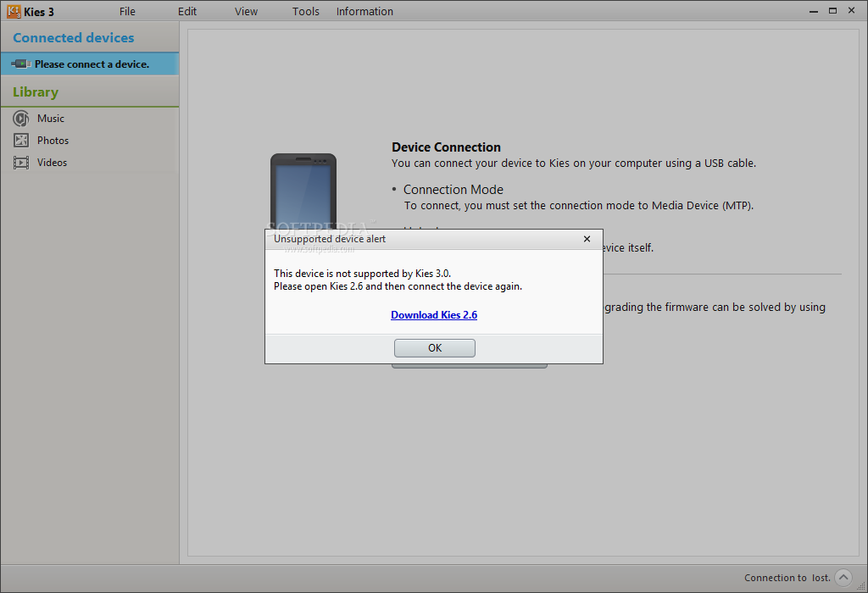Click 'This device is not supported' message
Screen dimensions: 868x593
click(363, 274)
